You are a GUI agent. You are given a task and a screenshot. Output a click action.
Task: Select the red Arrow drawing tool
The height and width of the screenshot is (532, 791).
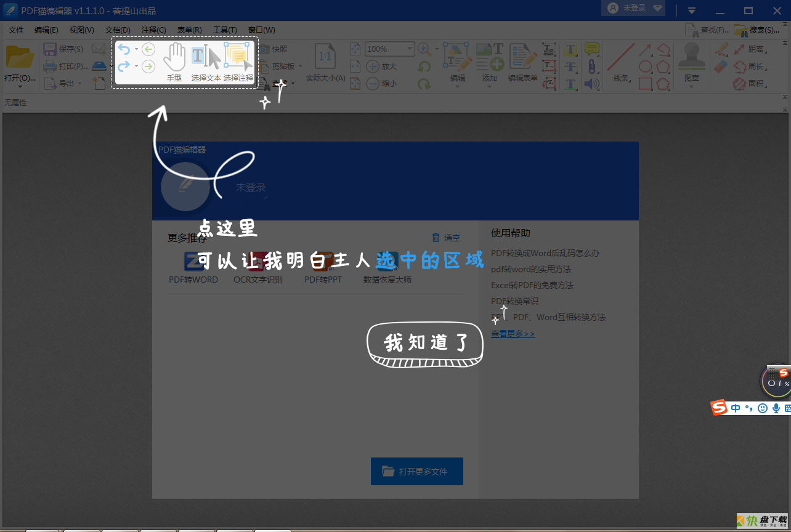coord(645,49)
